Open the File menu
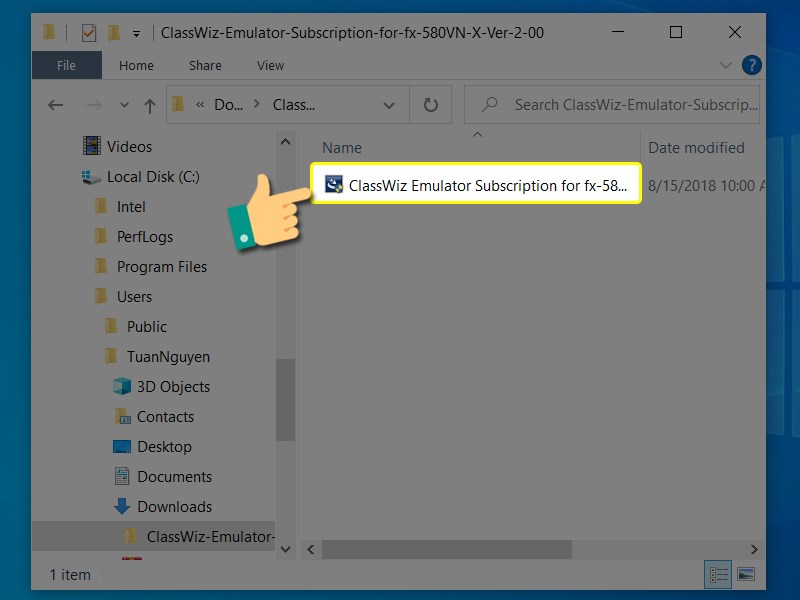Viewport: 800px width, 600px height. pyautogui.click(x=66, y=65)
